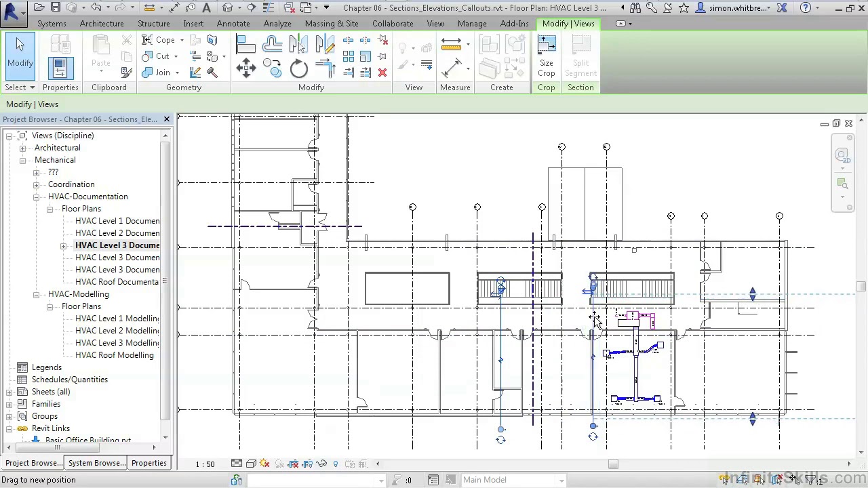Click the 1 : 50 view scale
The width and height of the screenshot is (868, 488).
click(205, 464)
